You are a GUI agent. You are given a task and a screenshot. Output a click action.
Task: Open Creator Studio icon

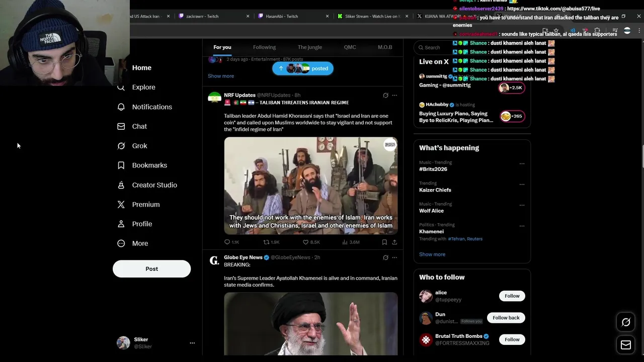pyautogui.click(x=121, y=185)
